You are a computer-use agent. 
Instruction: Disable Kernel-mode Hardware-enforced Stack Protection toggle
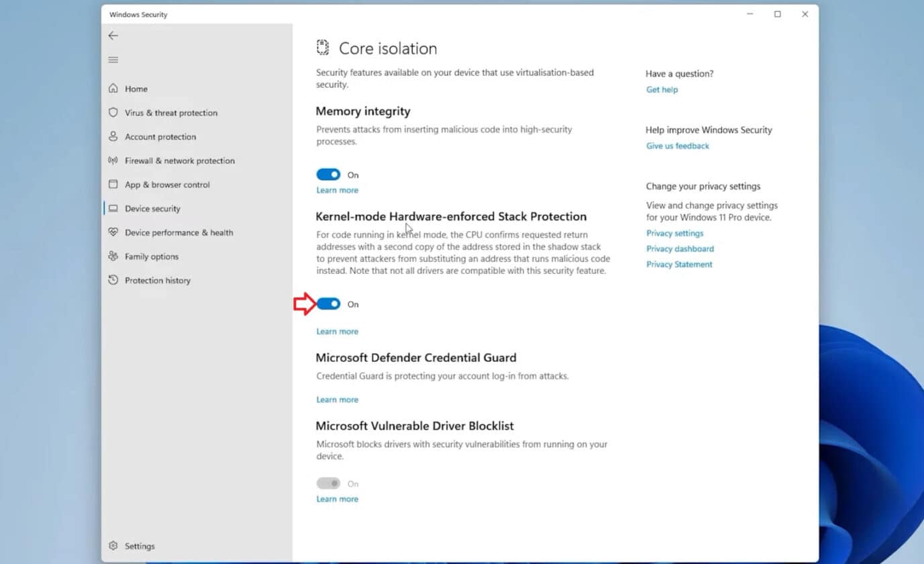pyautogui.click(x=328, y=304)
